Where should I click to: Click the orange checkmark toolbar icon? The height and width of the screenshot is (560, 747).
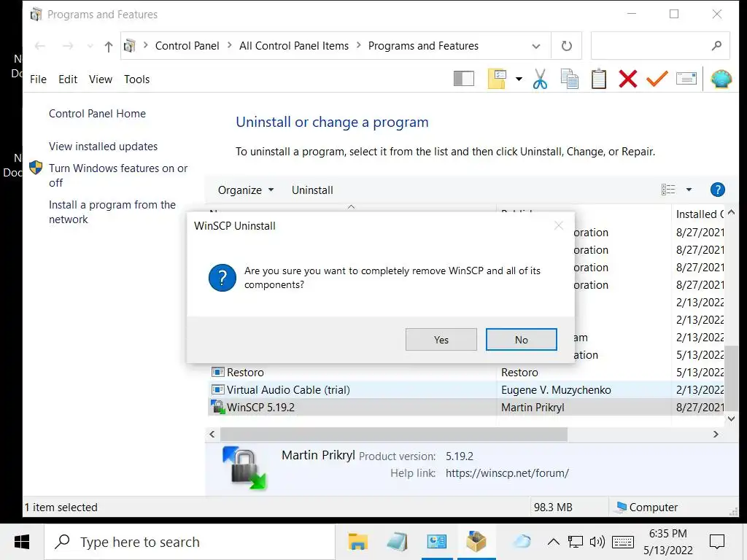pyautogui.click(x=657, y=79)
